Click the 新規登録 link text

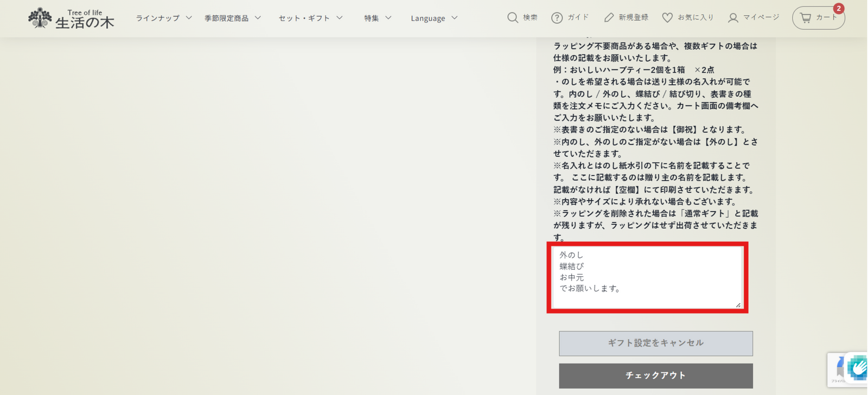tap(633, 17)
